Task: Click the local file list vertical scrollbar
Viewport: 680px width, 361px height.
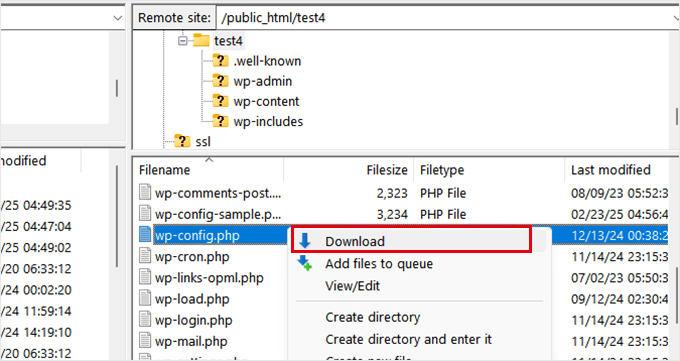Action: coord(116,217)
